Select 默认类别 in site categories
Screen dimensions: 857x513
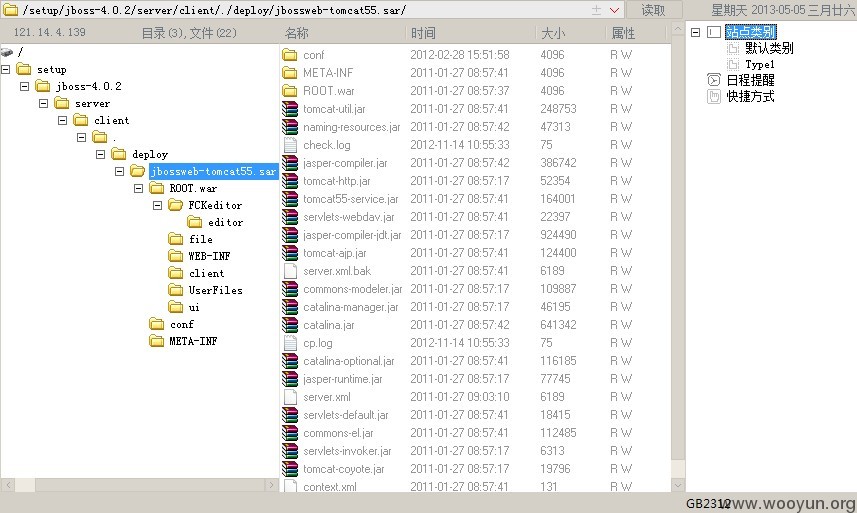(x=769, y=48)
